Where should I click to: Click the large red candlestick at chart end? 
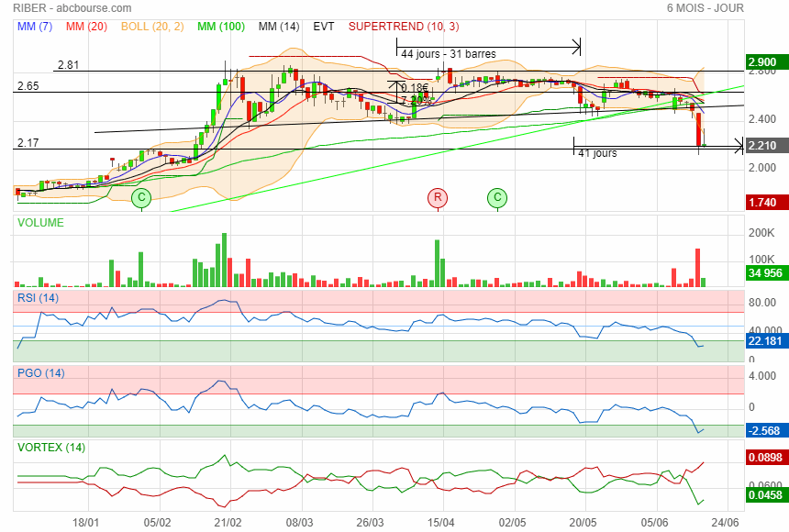698,130
